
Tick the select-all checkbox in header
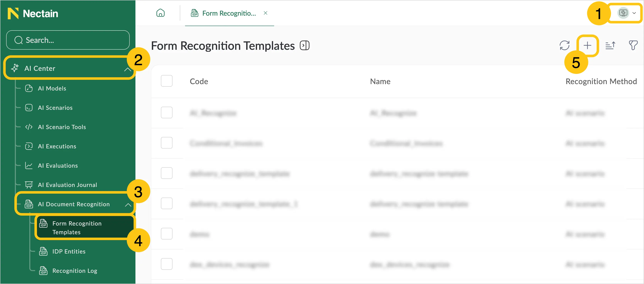pyautogui.click(x=166, y=81)
